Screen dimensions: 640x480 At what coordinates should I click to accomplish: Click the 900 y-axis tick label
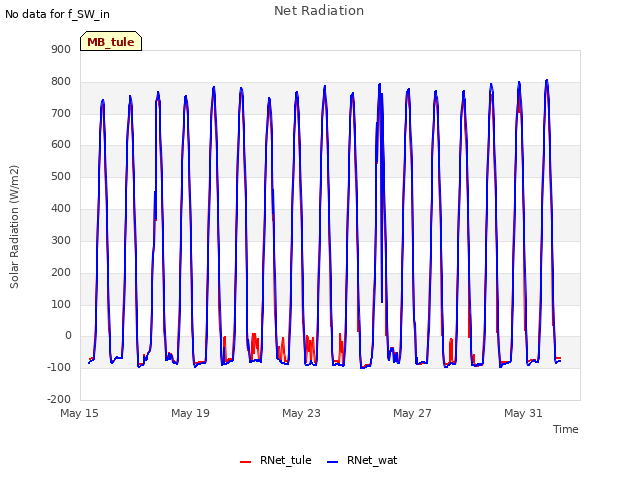[x=61, y=49]
